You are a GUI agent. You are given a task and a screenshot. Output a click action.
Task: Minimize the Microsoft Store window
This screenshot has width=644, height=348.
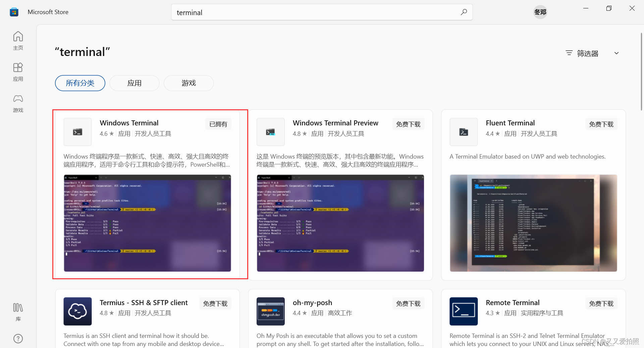coord(586,8)
